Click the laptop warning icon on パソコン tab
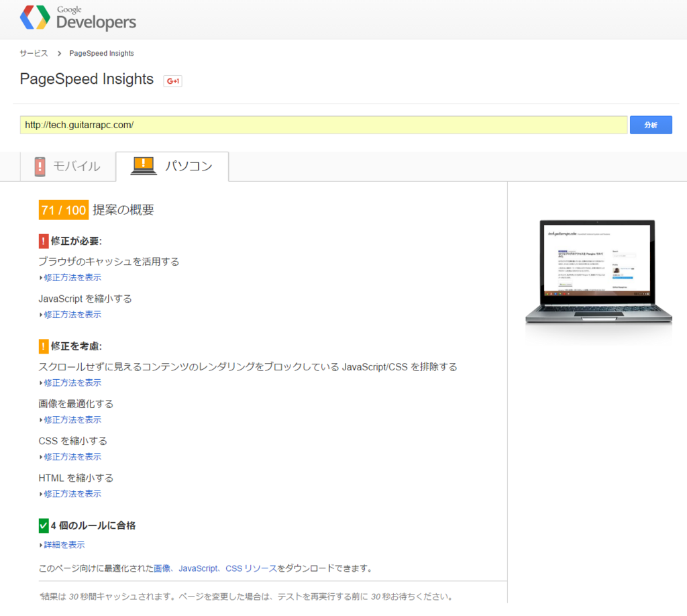 coord(144,166)
